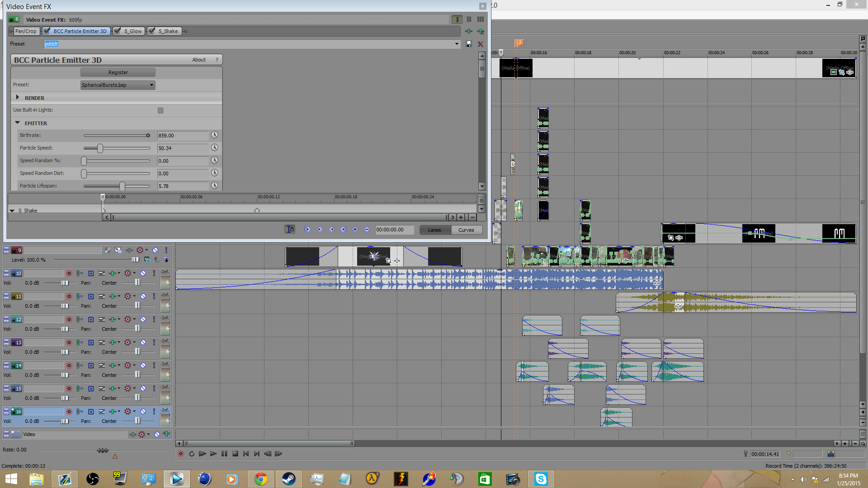Click the Loop Playback transport icon

click(x=192, y=454)
